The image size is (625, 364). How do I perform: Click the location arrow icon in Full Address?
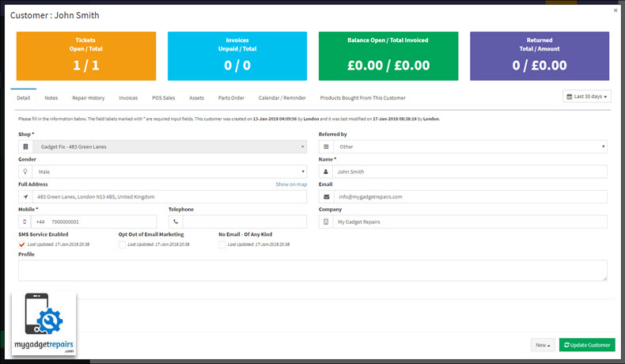pyautogui.click(x=25, y=196)
